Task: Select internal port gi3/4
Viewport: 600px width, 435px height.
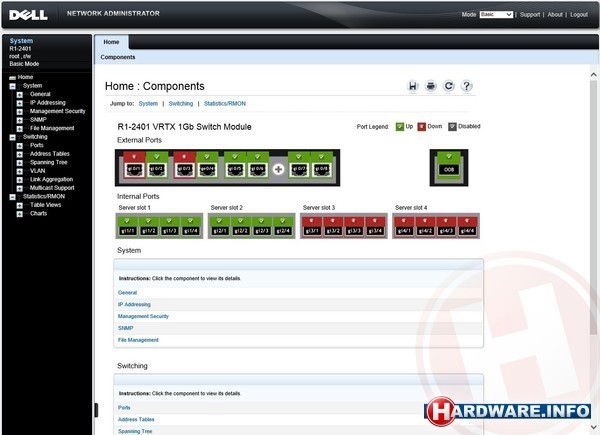Action: [375, 226]
